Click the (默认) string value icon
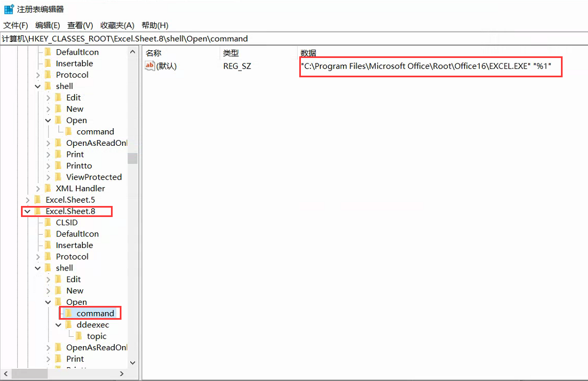The height and width of the screenshot is (381, 588). coord(150,66)
